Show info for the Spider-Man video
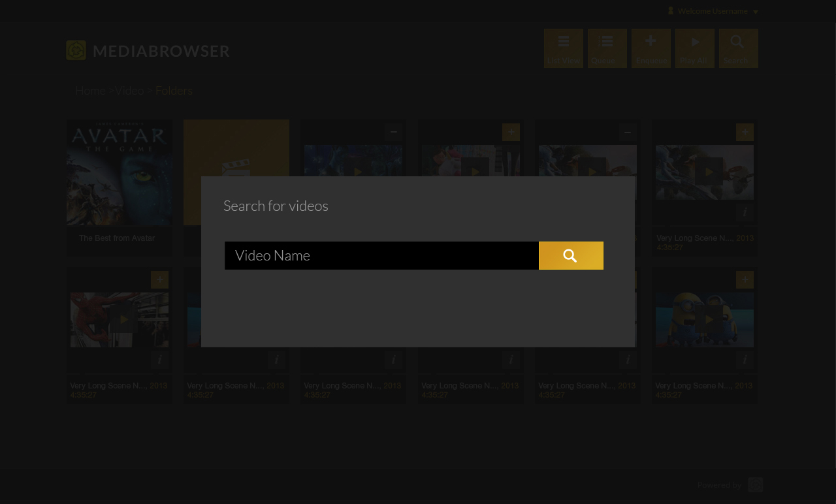Image resolution: width=836 pixels, height=504 pixels. (159, 360)
